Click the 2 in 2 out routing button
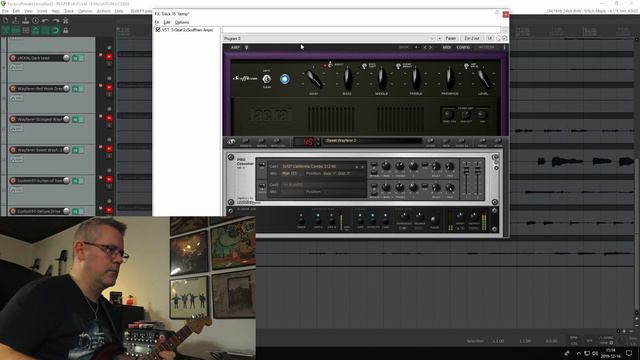This screenshot has height=360, width=640. (472, 38)
